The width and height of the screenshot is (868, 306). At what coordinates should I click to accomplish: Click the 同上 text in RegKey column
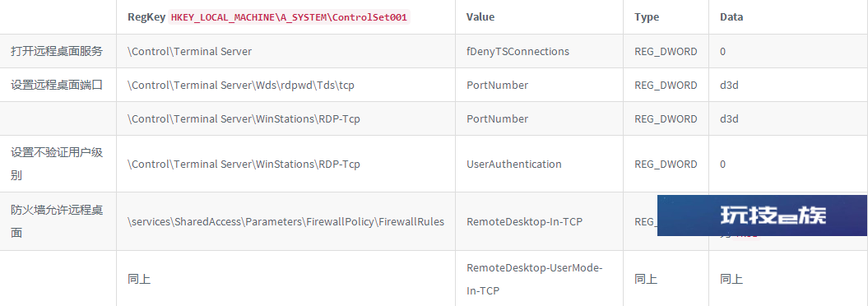click(139, 280)
